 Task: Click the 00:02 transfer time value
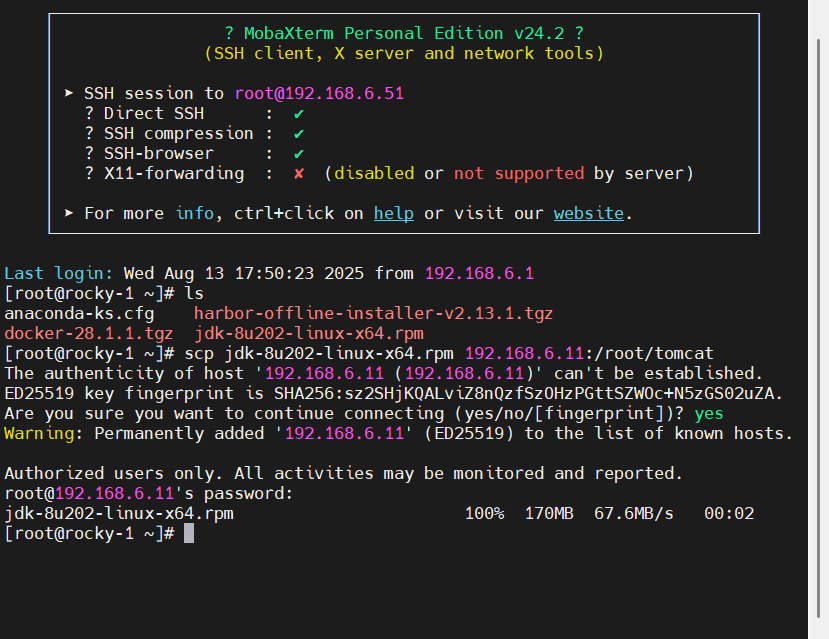tap(729, 513)
